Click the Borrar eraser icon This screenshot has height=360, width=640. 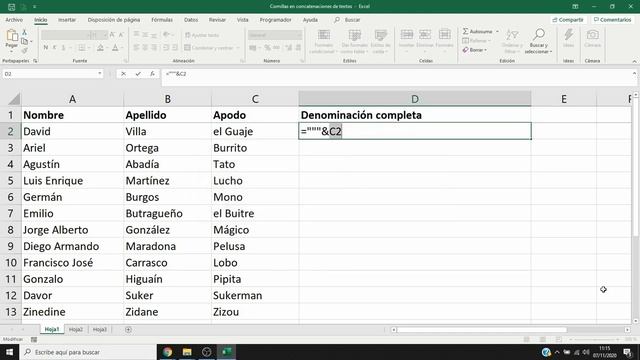tap(466, 50)
